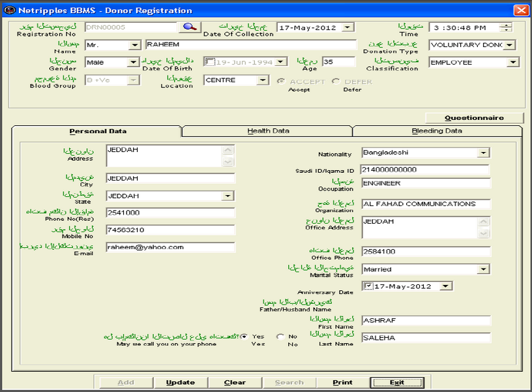Click the Saudi ID/Iqama ID field
Viewport: 532px width, 392px height.
[x=425, y=170]
